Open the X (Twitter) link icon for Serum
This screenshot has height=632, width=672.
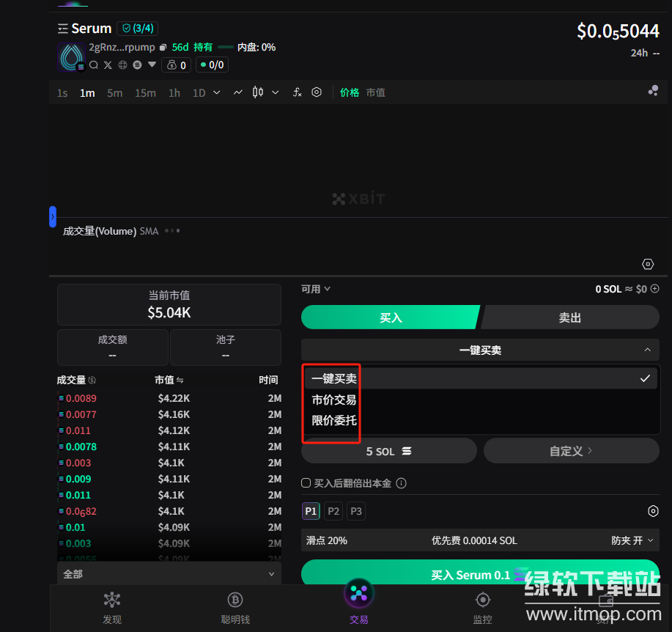click(x=108, y=65)
